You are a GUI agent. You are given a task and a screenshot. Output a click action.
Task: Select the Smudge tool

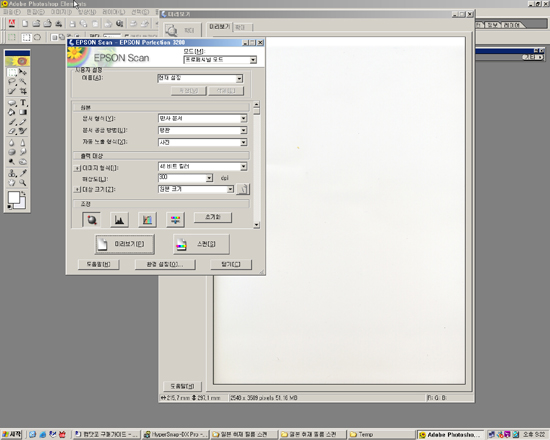tap(23, 152)
